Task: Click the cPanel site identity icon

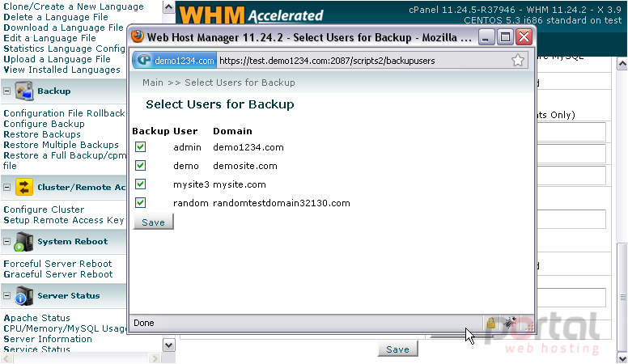Action: (144, 61)
